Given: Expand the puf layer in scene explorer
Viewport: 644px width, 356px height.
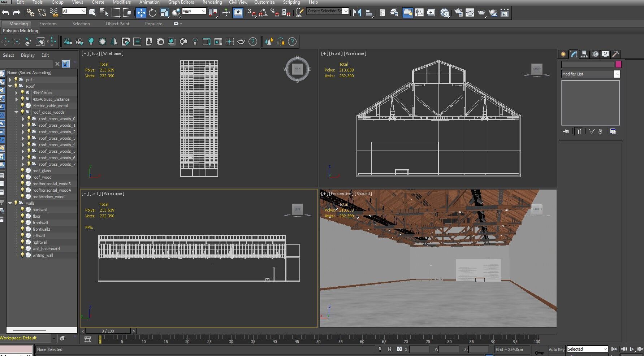Looking at the screenshot, I should [x=10, y=80].
